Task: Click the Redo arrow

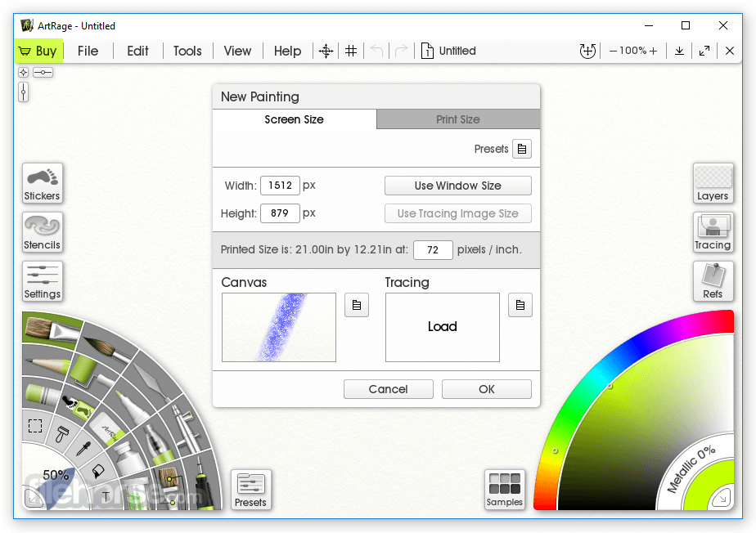Action: [401, 51]
